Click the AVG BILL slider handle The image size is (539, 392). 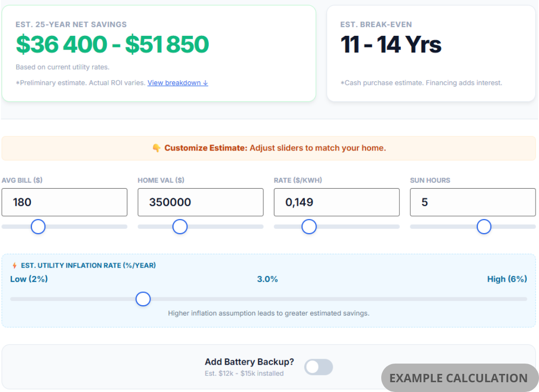click(x=38, y=226)
